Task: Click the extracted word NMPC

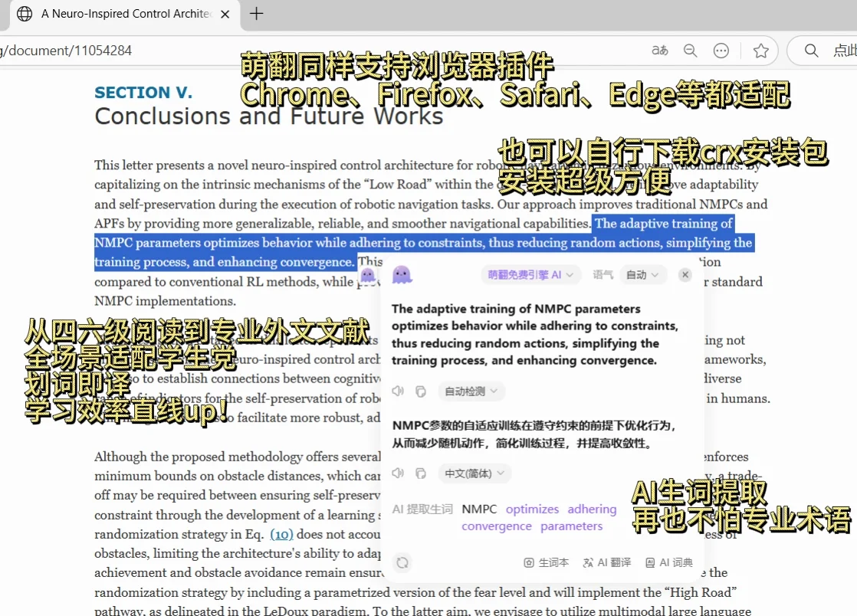Action: 479,509
